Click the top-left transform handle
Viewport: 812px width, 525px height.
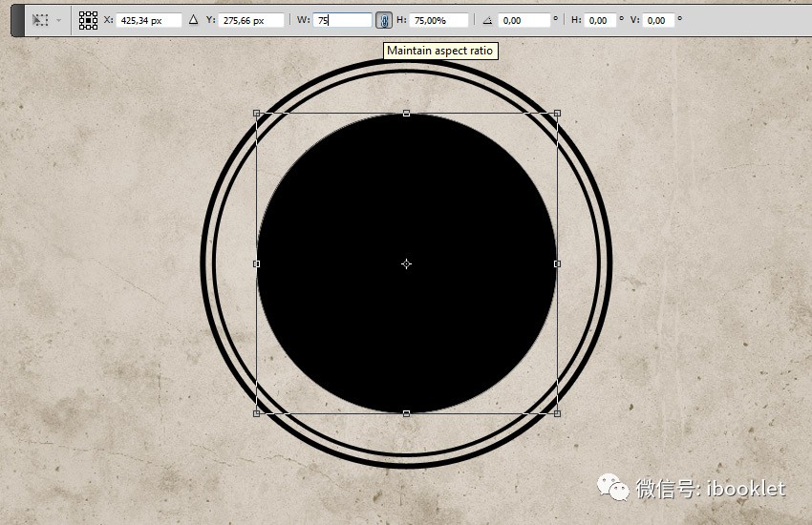(x=256, y=113)
